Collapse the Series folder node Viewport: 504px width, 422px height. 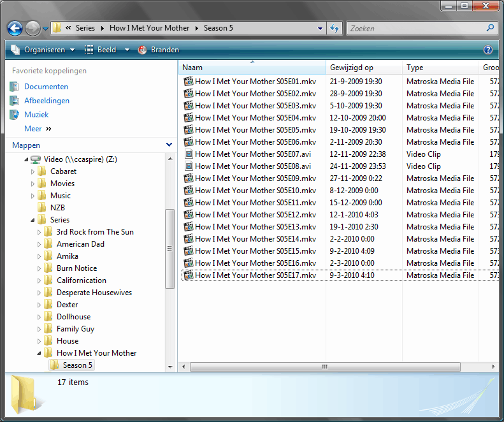[32, 220]
